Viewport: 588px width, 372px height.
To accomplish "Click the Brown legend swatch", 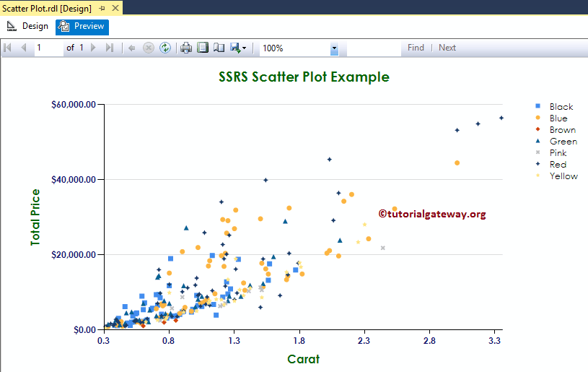I will click(x=537, y=129).
